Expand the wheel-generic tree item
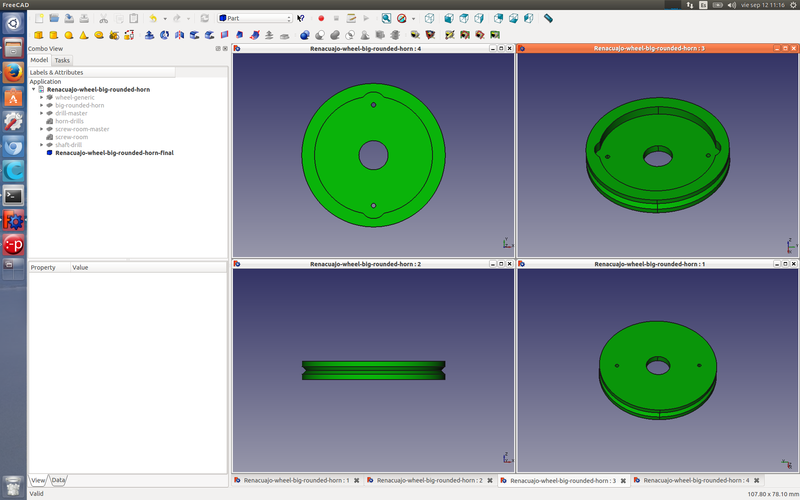 point(42,97)
